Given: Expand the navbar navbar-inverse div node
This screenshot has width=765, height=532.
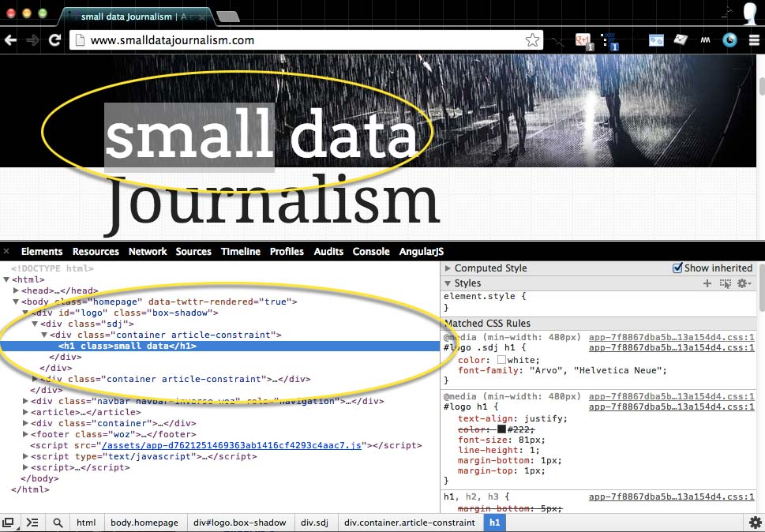Looking at the screenshot, I should pos(25,401).
